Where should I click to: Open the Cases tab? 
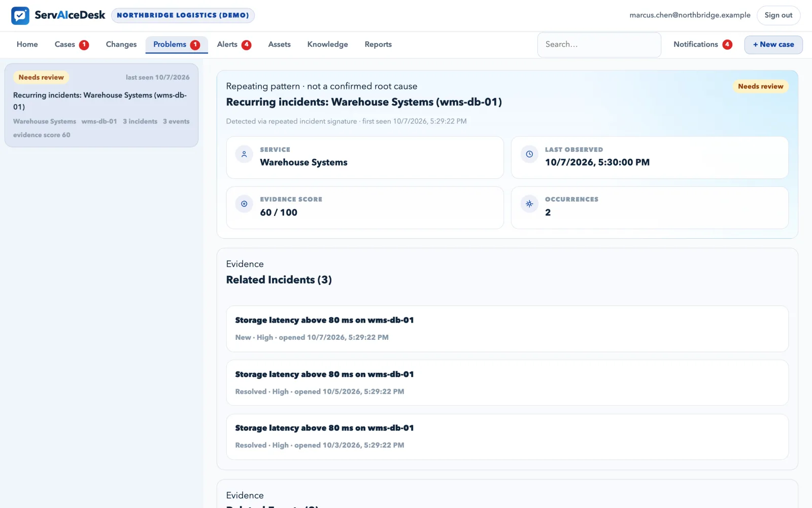[x=72, y=44]
